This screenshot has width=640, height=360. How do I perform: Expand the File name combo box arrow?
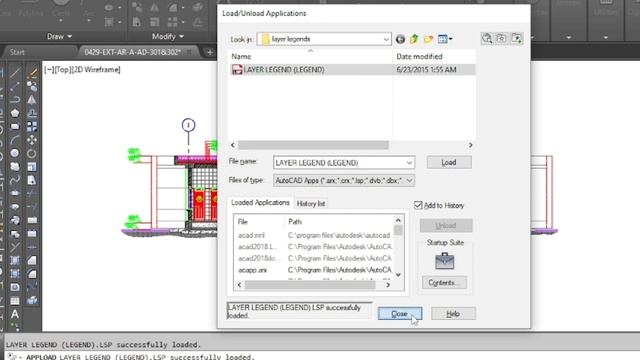pos(409,163)
